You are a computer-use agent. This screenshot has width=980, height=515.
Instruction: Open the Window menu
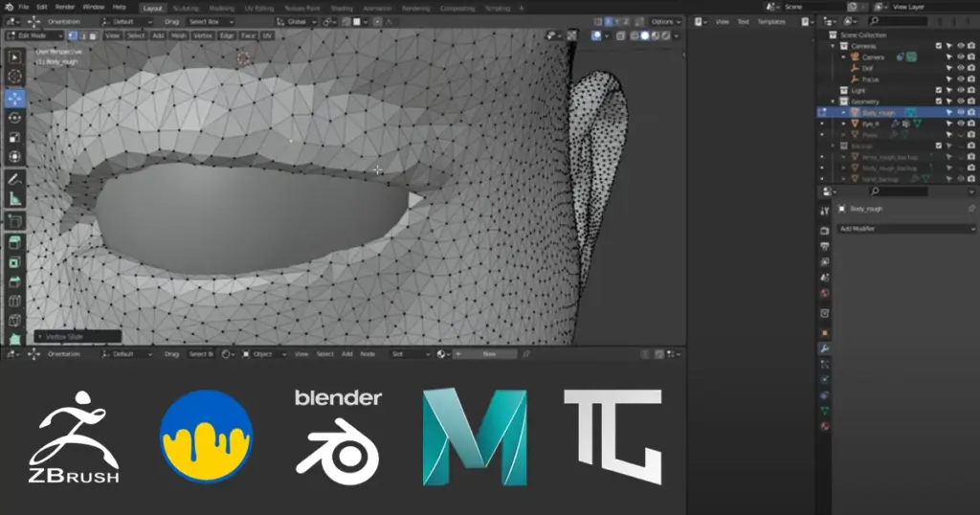click(x=94, y=7)
